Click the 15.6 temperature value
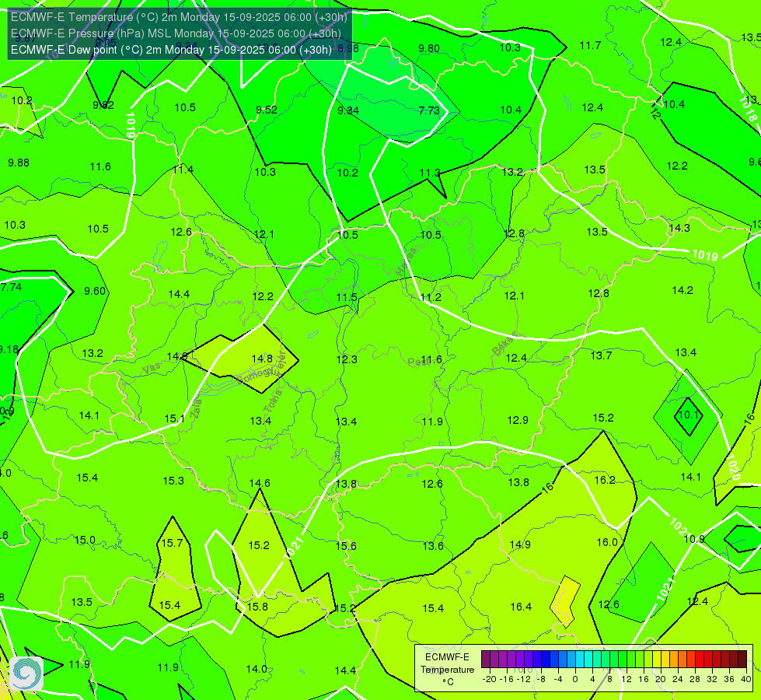The width and height of the screenshot is (761, 700). (x=346, y=546)
